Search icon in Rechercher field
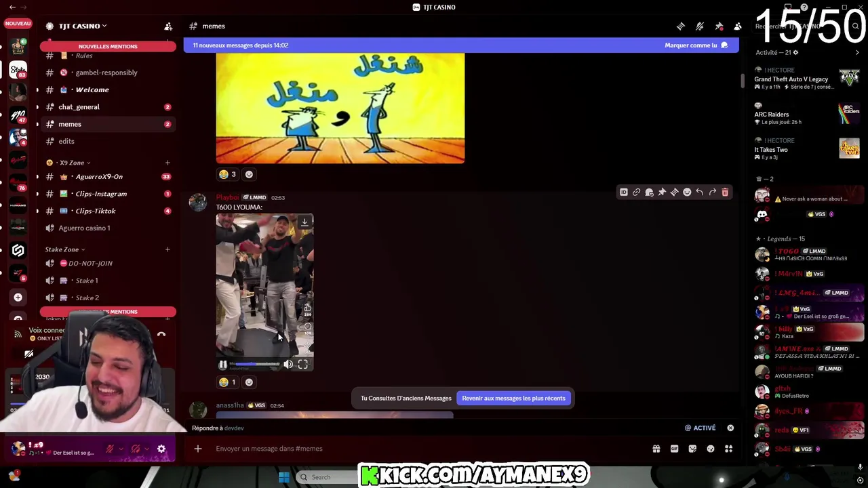This screenshot has height=488, width=868. pos(856,26)
